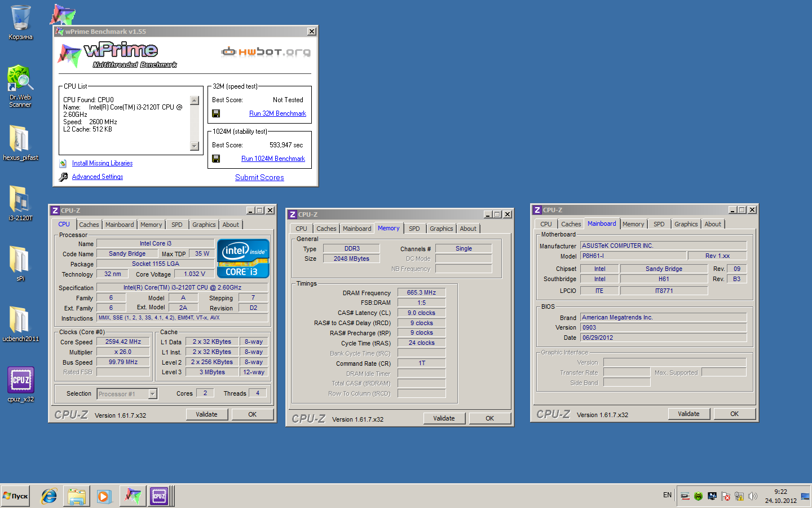Switch to CPU tab in middle CPU-Z window

301,229
